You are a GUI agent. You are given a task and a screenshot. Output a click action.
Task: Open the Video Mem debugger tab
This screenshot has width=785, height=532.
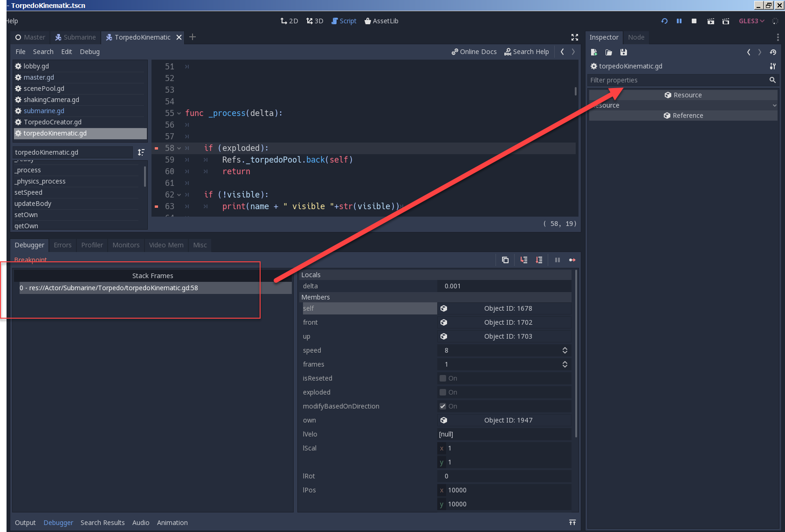click(x=166, y=245)
